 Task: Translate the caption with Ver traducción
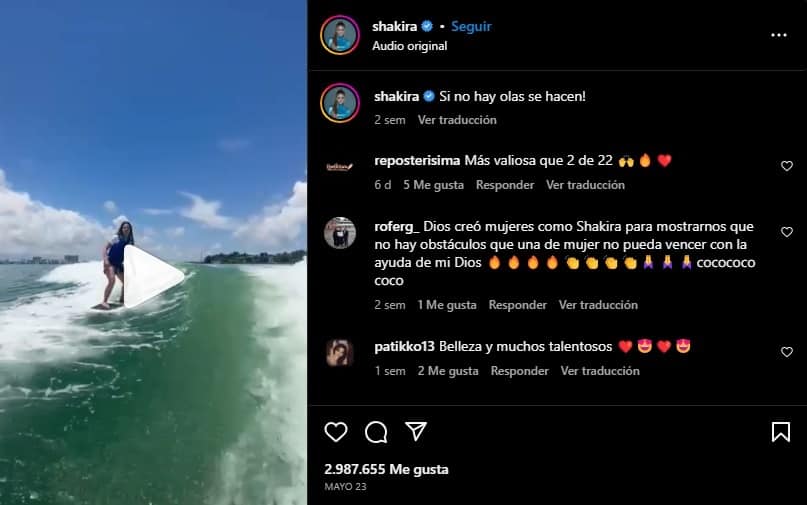[x=457, y=120]
